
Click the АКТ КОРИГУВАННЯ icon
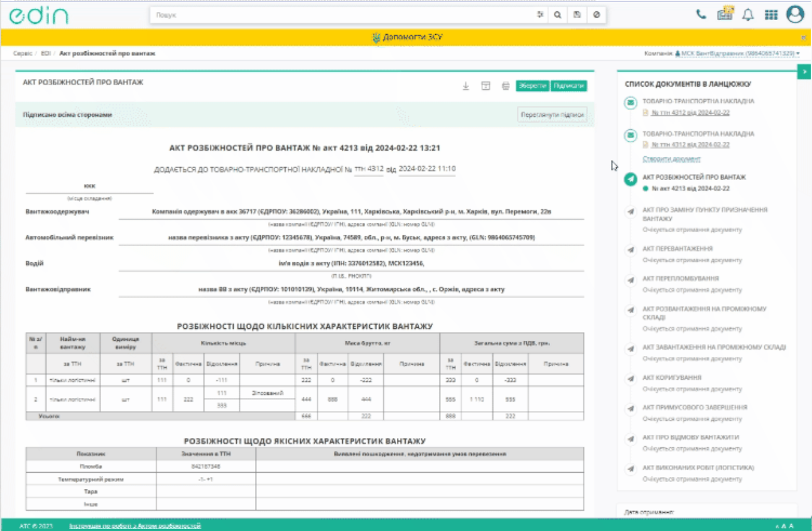point(631,378)
